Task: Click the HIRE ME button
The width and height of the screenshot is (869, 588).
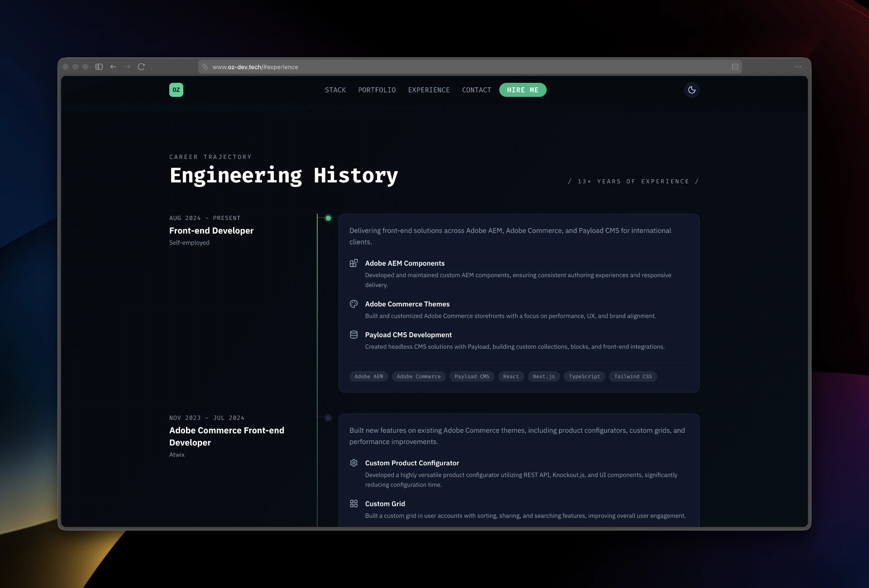Action: [523, 90]
